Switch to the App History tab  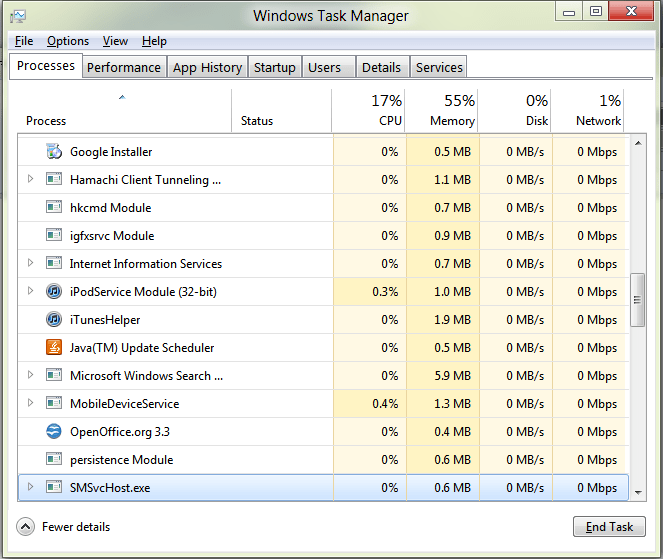[x=207, y=67]
